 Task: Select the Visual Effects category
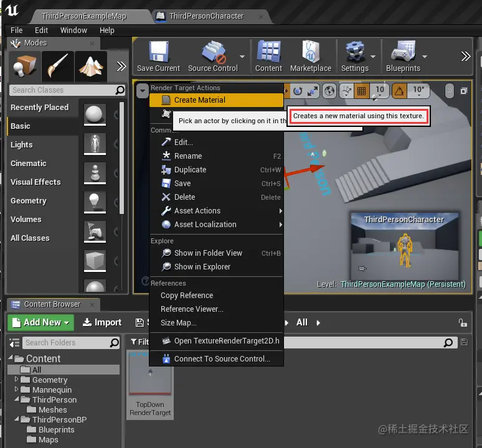(42, 182)
